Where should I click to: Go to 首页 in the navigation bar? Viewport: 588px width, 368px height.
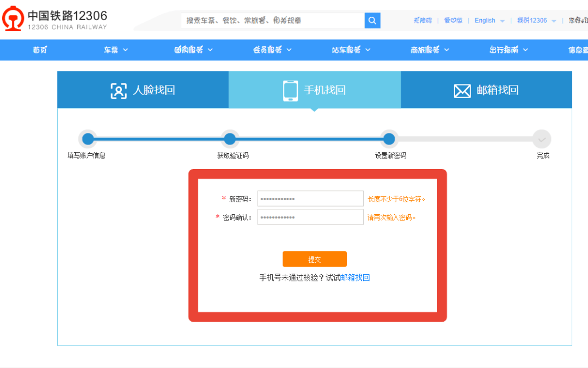pos(40,50)
